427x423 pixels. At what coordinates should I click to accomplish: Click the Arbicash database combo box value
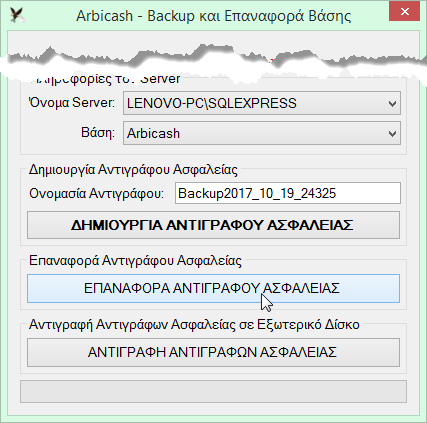153,133
